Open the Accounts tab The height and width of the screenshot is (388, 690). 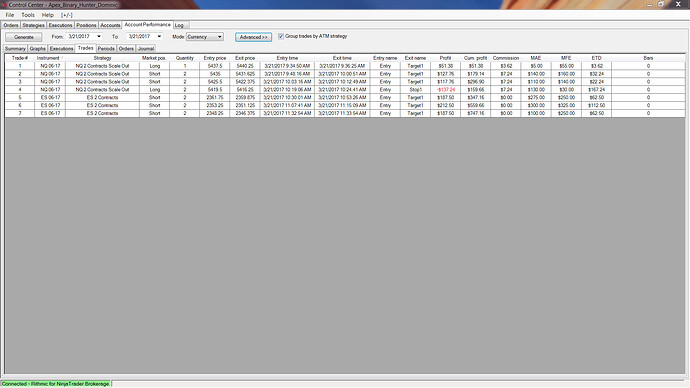pos(110,26)
